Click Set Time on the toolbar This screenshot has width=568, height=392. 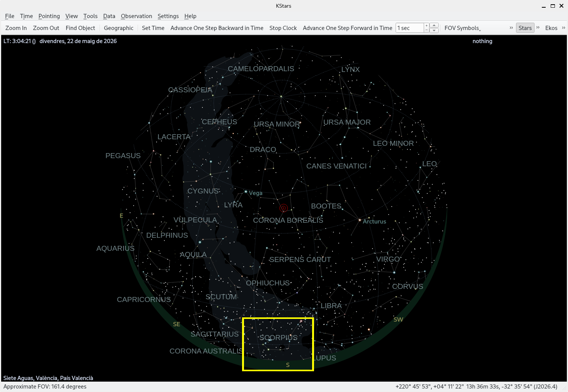(153, 28)
